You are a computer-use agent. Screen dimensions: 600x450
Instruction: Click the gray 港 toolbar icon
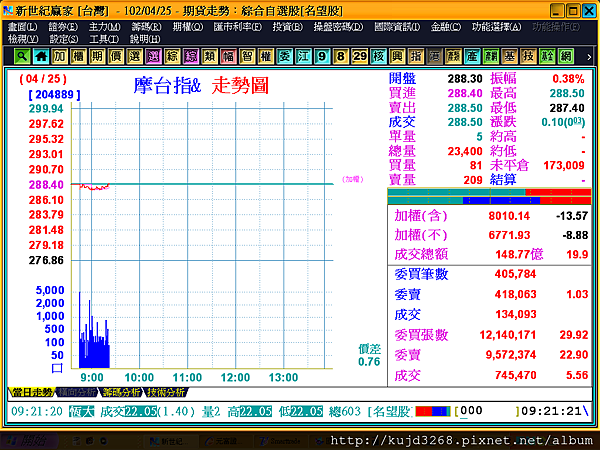pyautogui.click(x=434, y=57)
